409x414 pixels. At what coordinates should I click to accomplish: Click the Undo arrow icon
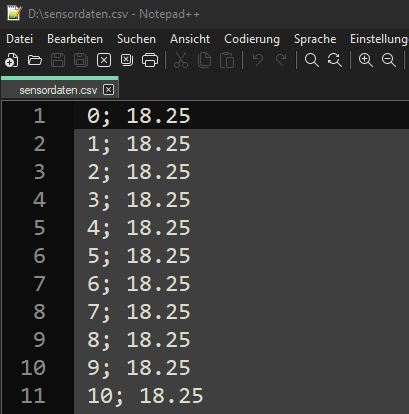(258, 60)
